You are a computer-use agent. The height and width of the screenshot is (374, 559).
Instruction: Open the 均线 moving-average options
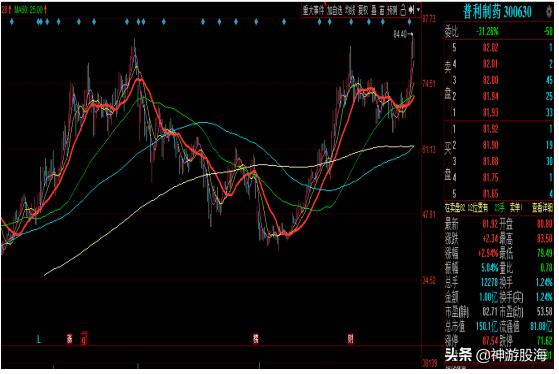click(350, 11)
